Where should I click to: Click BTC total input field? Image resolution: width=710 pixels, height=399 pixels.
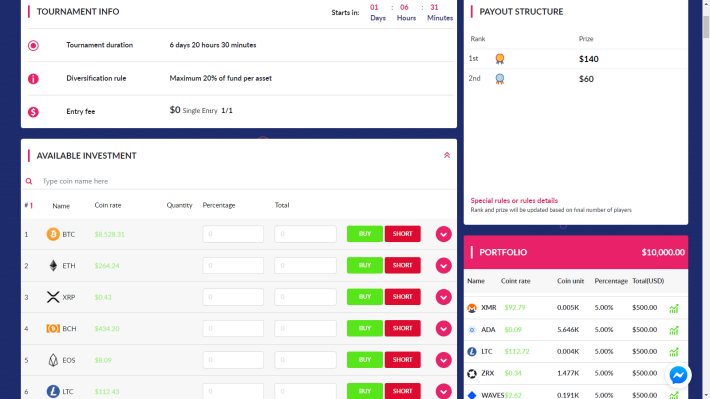305,234
